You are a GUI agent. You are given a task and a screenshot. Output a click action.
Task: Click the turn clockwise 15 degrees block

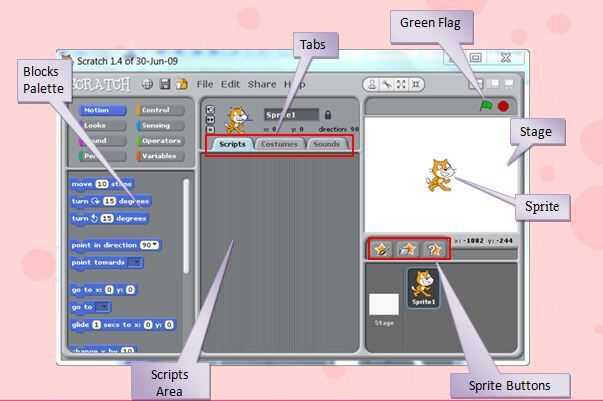tap(111, 201)
